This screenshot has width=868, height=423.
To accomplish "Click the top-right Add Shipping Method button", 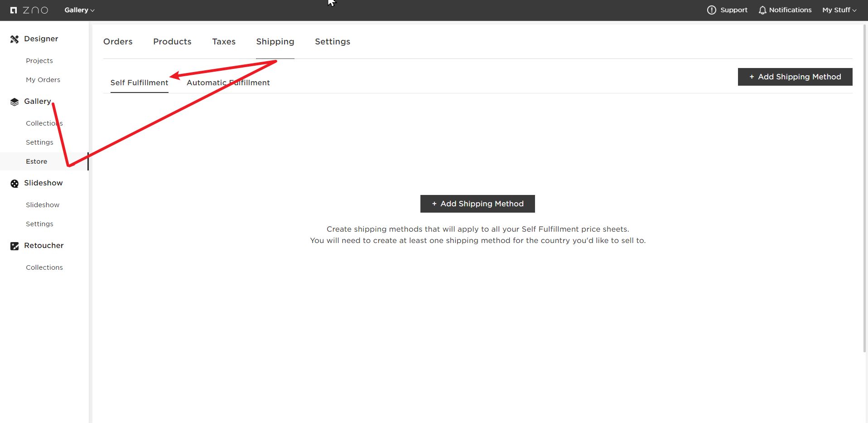I will pos(795,77).
